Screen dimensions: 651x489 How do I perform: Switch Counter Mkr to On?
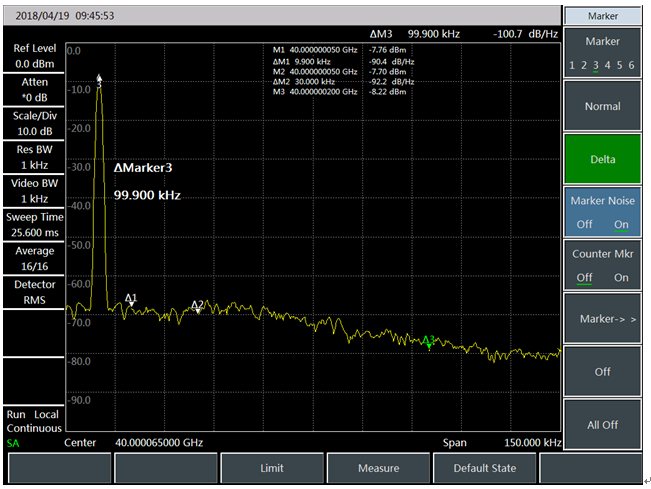point(621,277)
